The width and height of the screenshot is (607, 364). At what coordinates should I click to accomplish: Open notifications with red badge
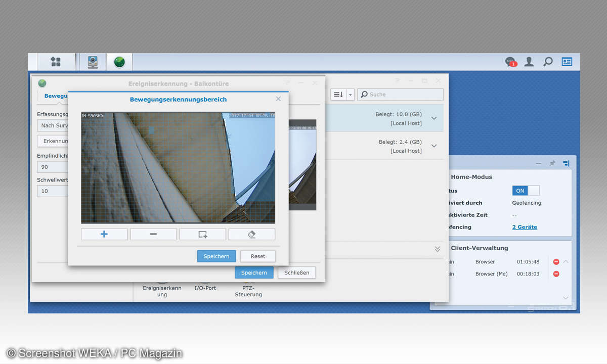(x=511, y=62)
